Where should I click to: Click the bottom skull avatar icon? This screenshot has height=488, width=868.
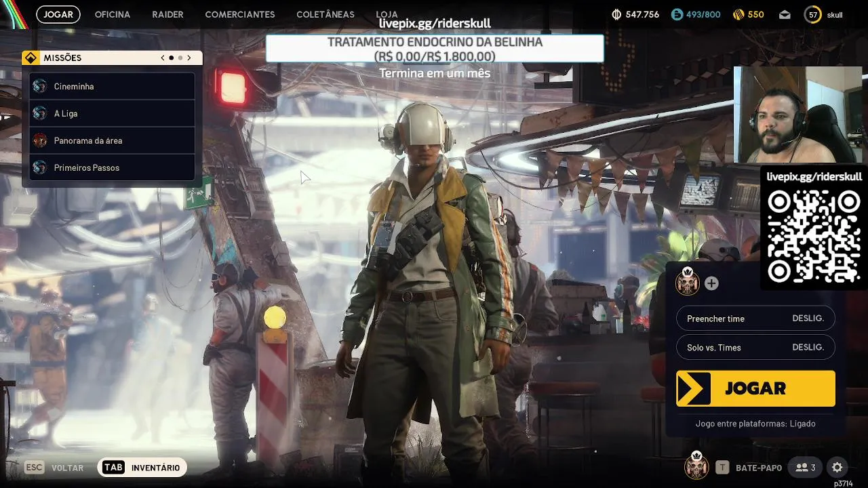coord(696,465)
